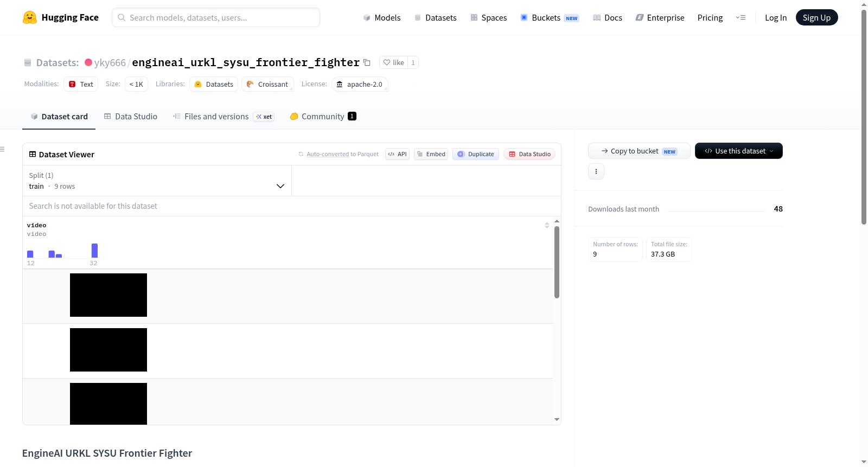Open the more navigation options menu icon

point(741,17)
